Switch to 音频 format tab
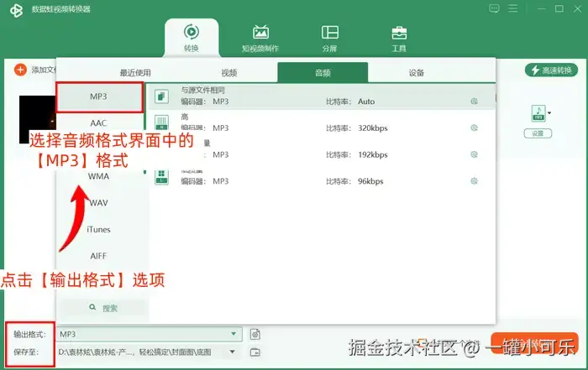This screenshot has height=370, width=588. (323, 72)
